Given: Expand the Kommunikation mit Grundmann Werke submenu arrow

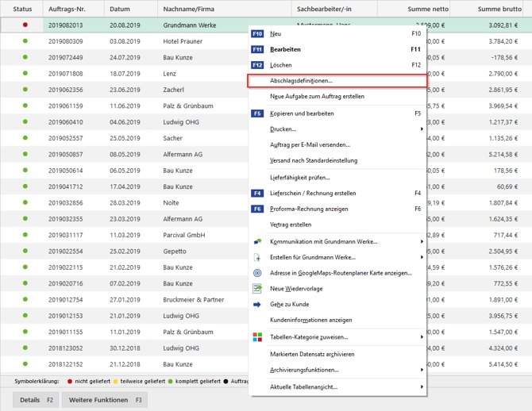Looking at the screenshot, I should (422, 241).
